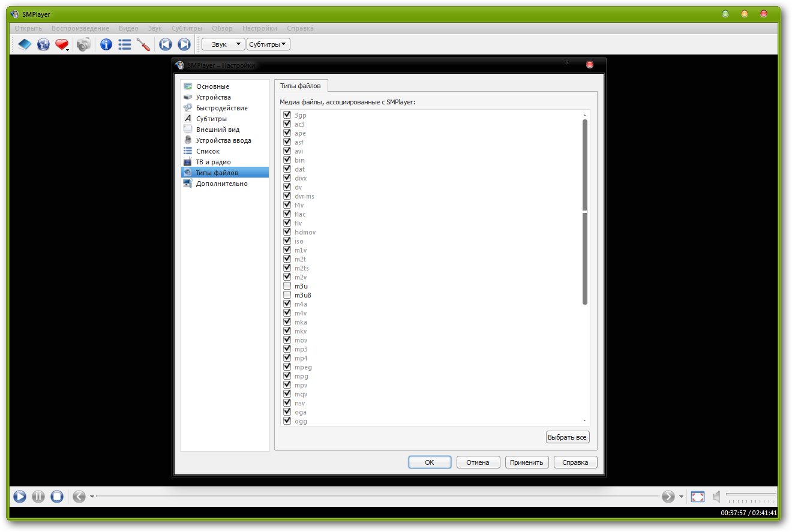This screenshot has width=792, height=532.
Task: Mute audio with the speaker icon
Action: (716, 497)
